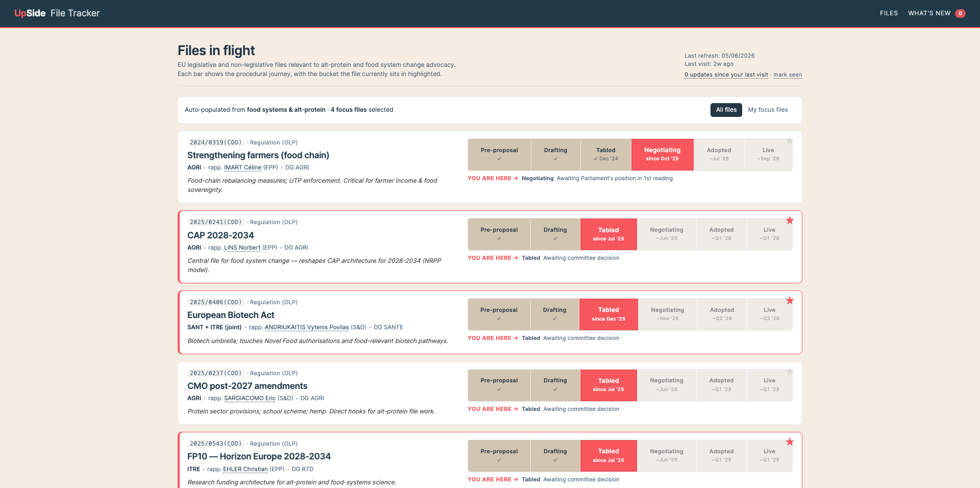Open rapporteur SARGIACOMO Eric link
Image resolution: width=980 pixels, height=488 pixels.
(x=250, y=398)
